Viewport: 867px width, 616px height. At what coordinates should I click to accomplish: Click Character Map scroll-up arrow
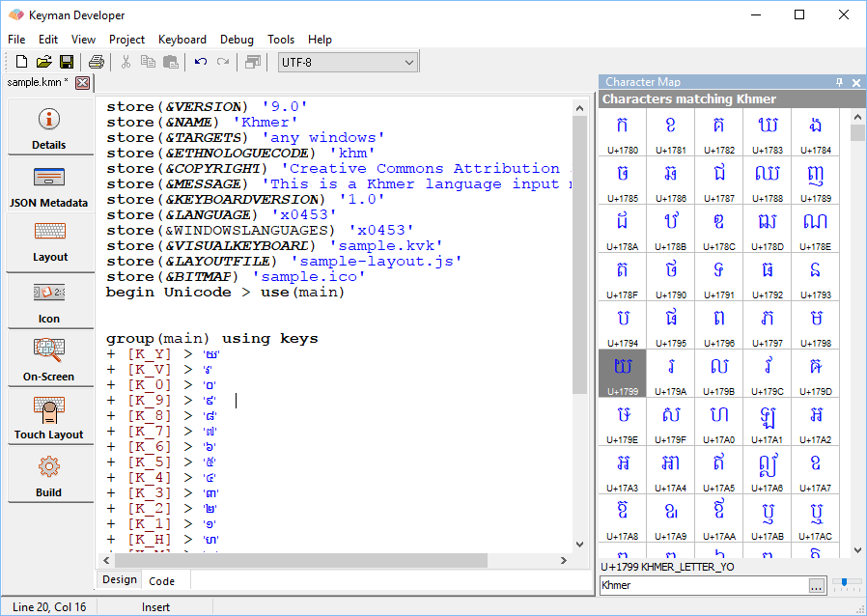pos(857,117)
